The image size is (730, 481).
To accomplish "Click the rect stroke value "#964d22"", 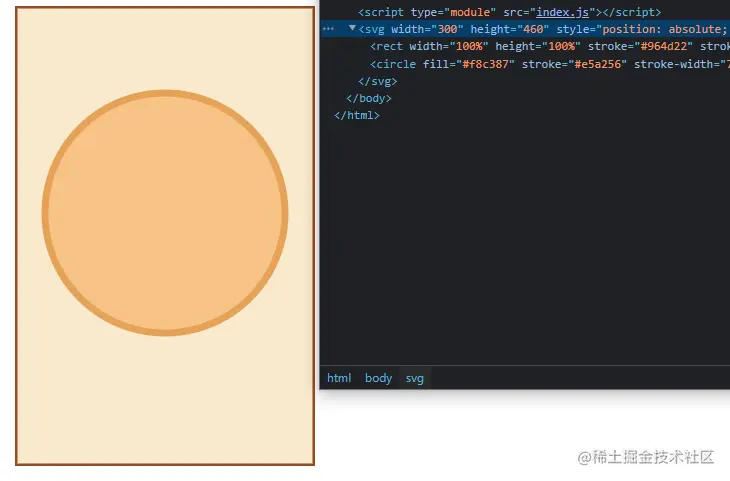I will (x=663, y=46).
